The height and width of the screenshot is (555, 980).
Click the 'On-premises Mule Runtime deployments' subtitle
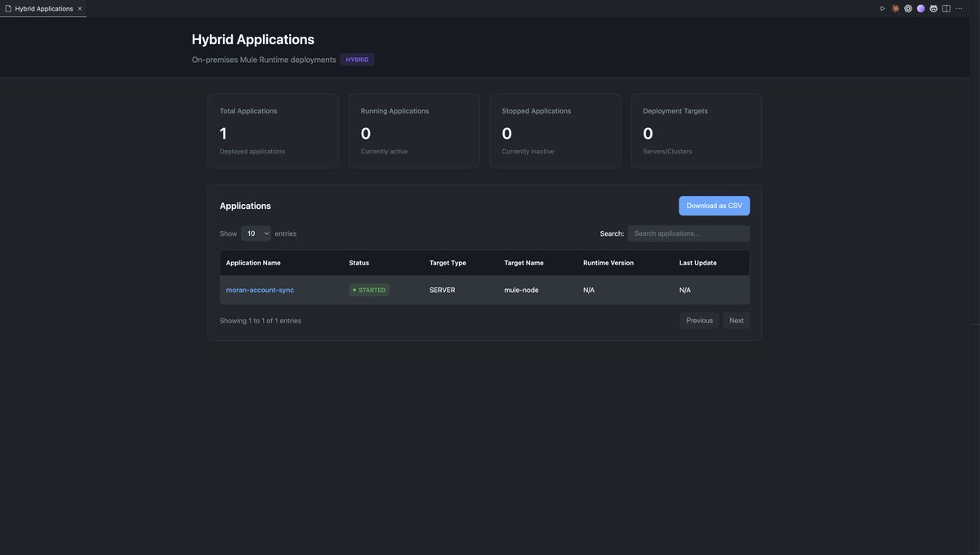[x=264, y=60]
